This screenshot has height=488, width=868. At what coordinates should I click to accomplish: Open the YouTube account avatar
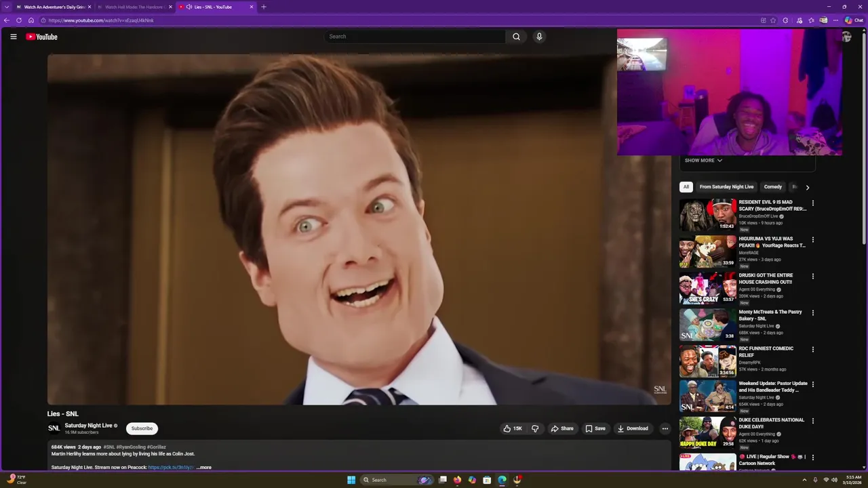[x=846, y=37]
